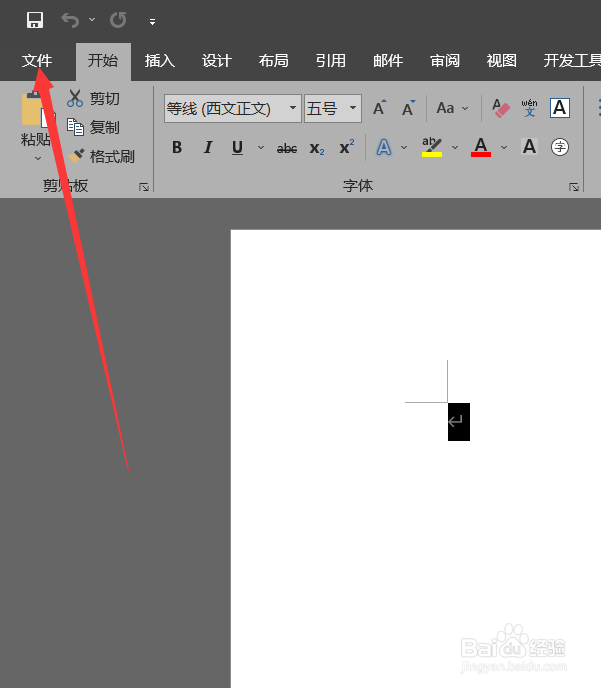
Task: Open the font color dropdown arrow
Action: pos(504,147)
